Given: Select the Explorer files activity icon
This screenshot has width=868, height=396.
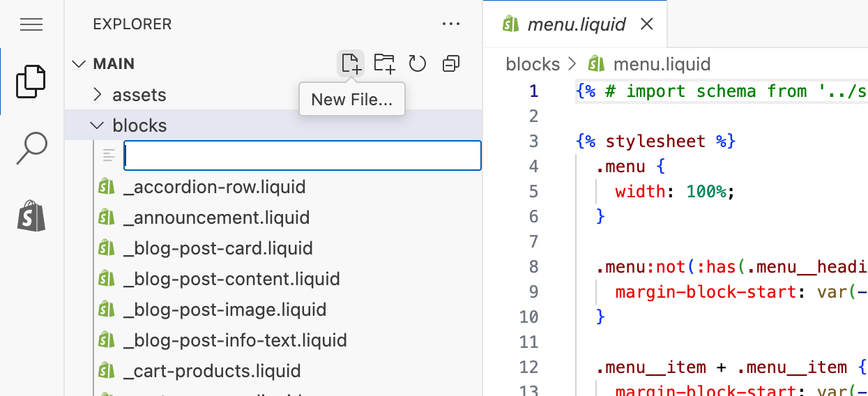Looking at the screenshot, I should point(31,81).
